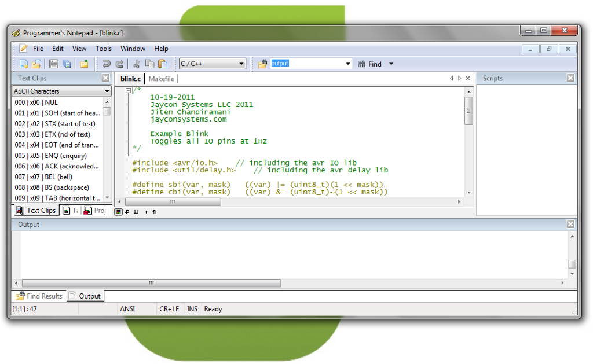Click 'INS' indicator in status bar

[x=192, y=309]
